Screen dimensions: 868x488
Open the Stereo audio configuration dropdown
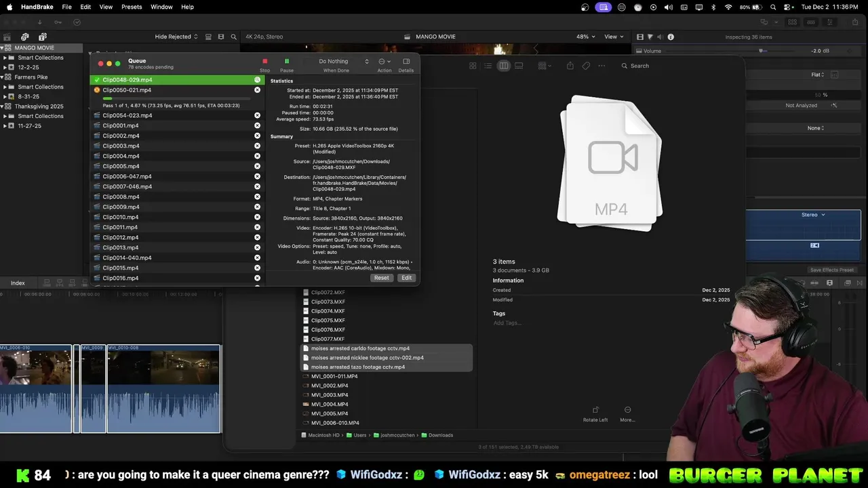pyautogui.click(x=813, y=215)
